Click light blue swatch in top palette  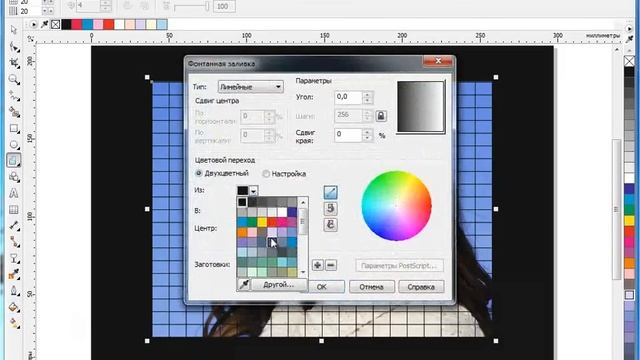pos(162,24)
